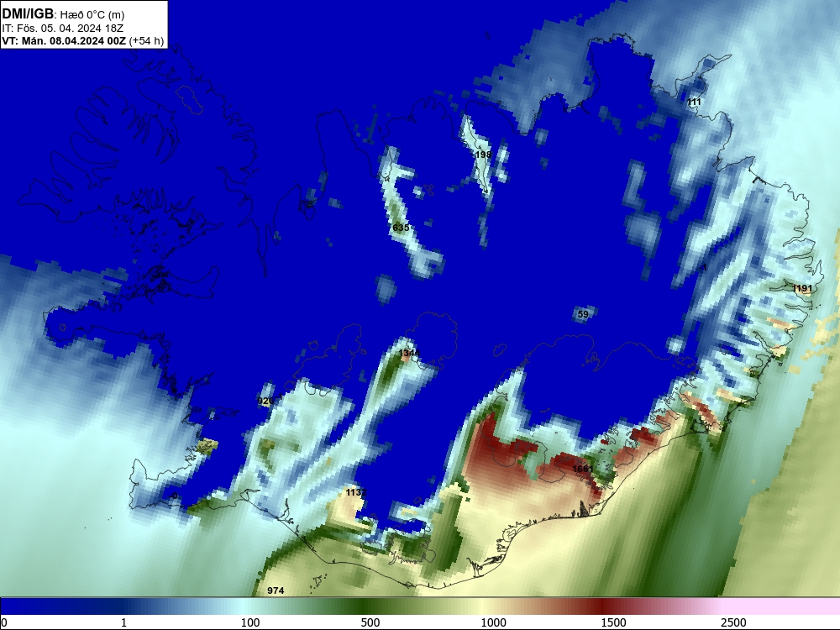Click the map value 635
Viewport: 840px width, 630px height.
point(401,228)
